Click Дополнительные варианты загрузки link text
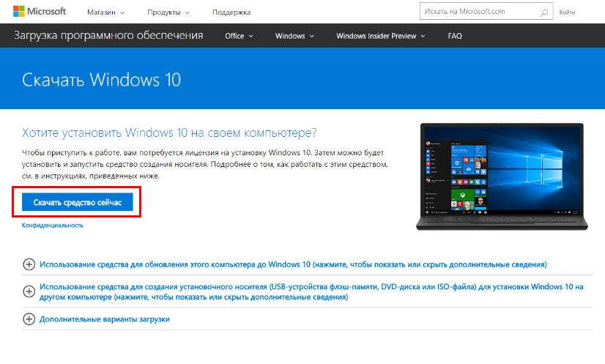Screen dimensions: 605x364 105,319
